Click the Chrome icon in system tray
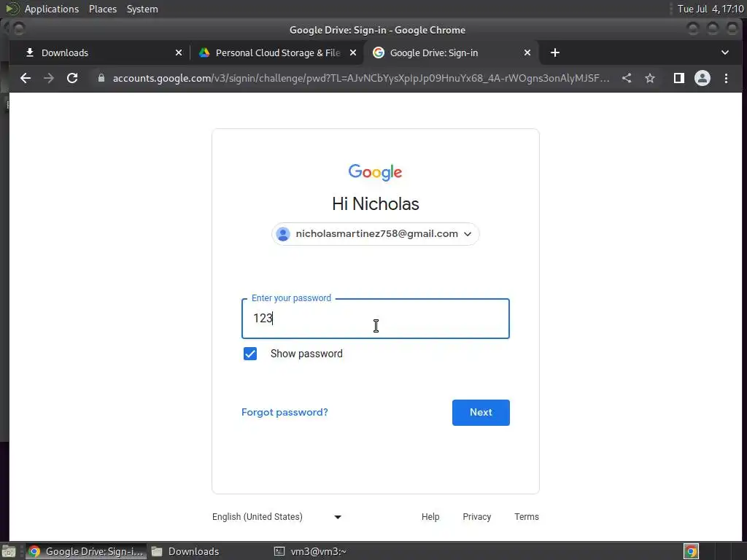This screenshot has height=560, width=747. tap(691, 551)
